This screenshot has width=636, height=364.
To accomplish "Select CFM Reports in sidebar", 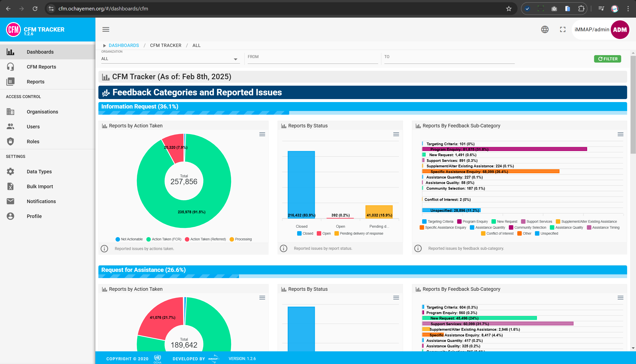I will point(41,67).
